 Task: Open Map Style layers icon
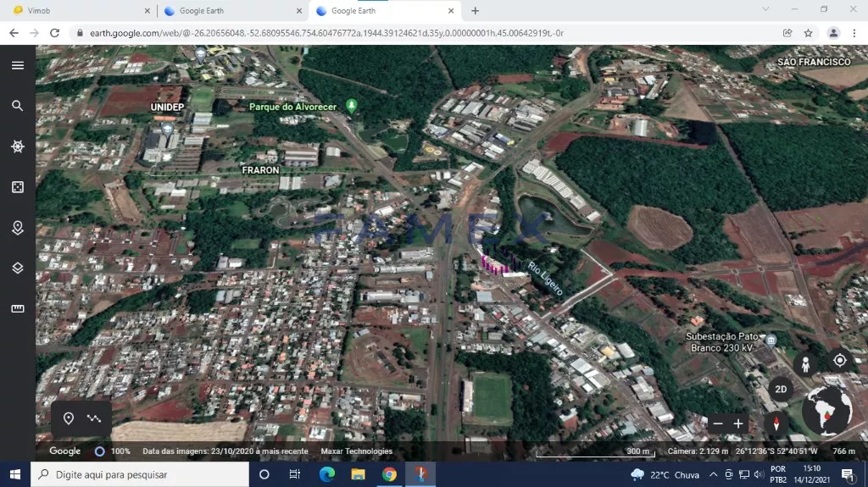(18, 268)
